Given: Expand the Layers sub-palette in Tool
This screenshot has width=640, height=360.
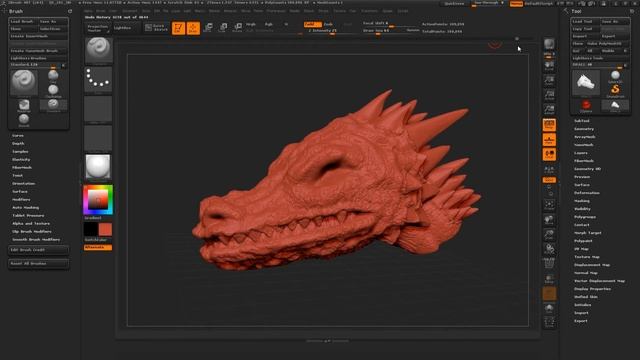Looking at the screenshot, I should tap(581, 153).
